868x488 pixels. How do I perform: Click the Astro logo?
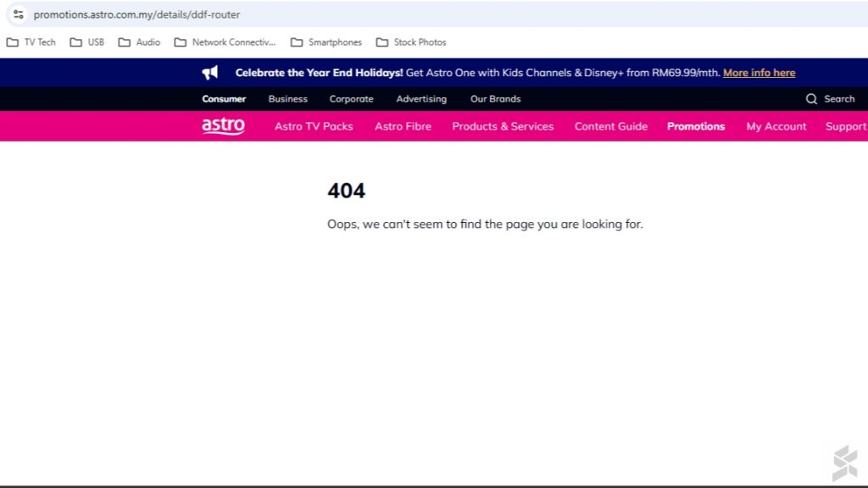tap(223, 126)
